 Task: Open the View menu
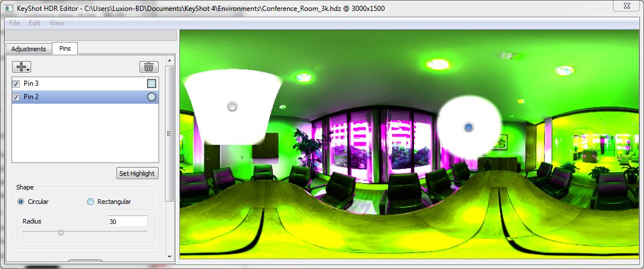pos(57,23)
